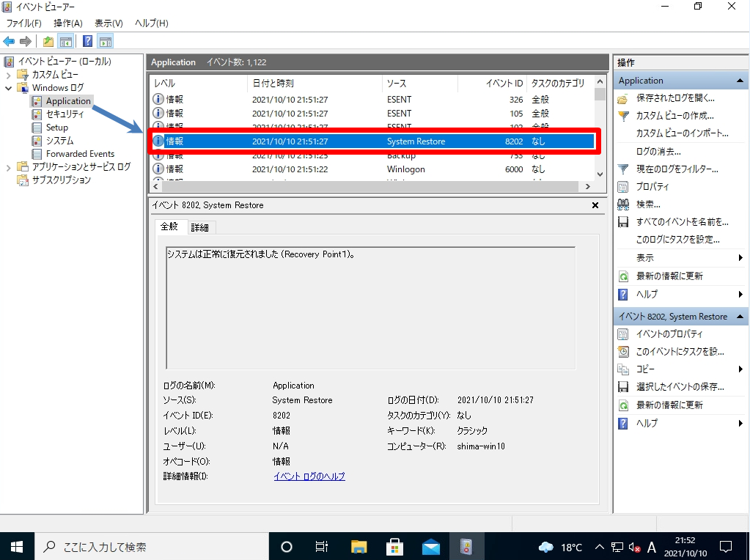Click the イベントのプロパティ icon
Screen dimensions: 750x560
pyautogui.click(x=622, y=334)
